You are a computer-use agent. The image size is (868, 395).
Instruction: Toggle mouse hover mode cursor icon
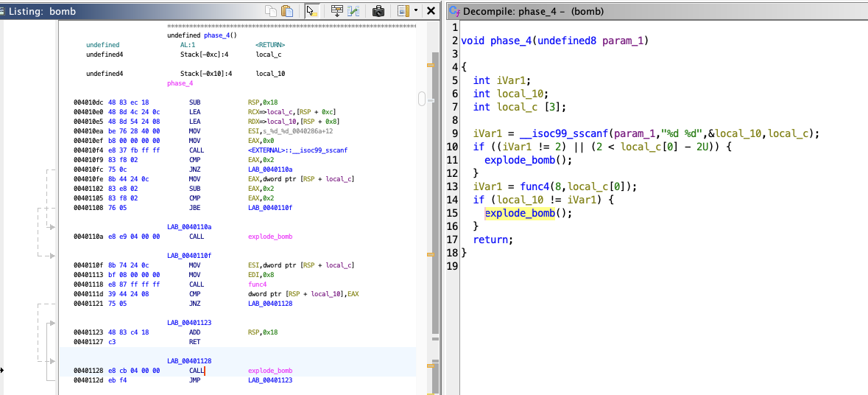tap(311, 11)
